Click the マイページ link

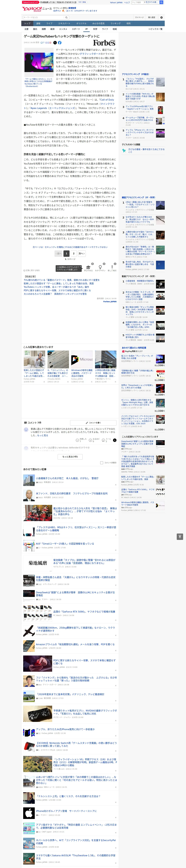pyautogui.click(x=139, y=17)
